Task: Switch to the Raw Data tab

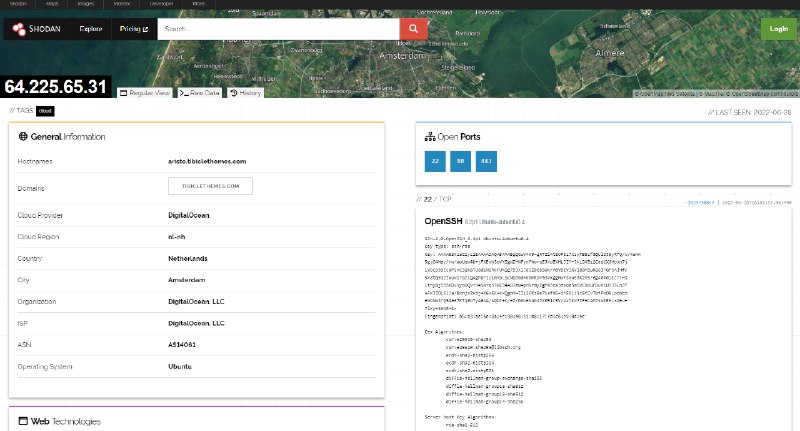Action: (x=199, y=93)
